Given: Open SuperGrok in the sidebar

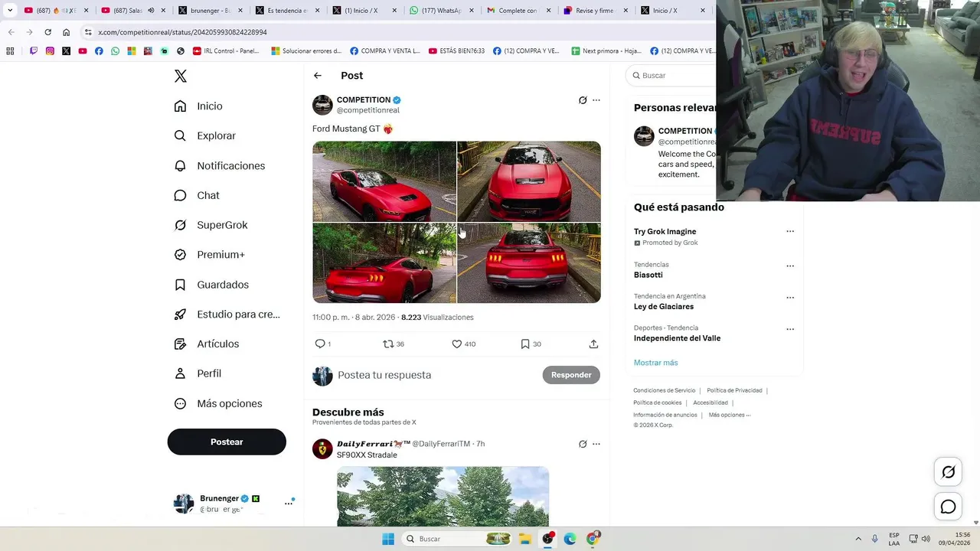Looking at the screenshot, I should (x=211, y=225).
